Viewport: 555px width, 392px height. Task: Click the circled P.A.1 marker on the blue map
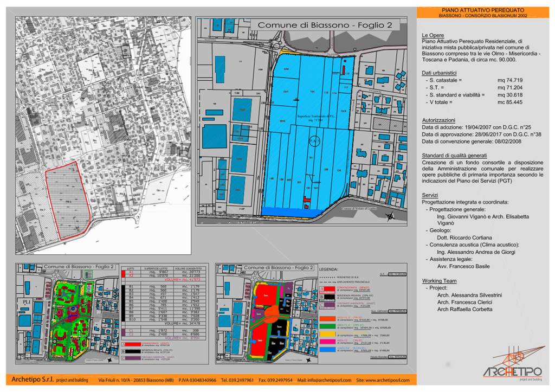click(x=314, y=141)
